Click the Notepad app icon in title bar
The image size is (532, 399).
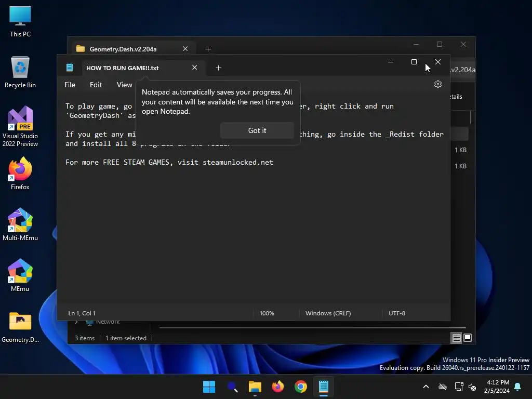pyautogui.click(x=70, y=68)
